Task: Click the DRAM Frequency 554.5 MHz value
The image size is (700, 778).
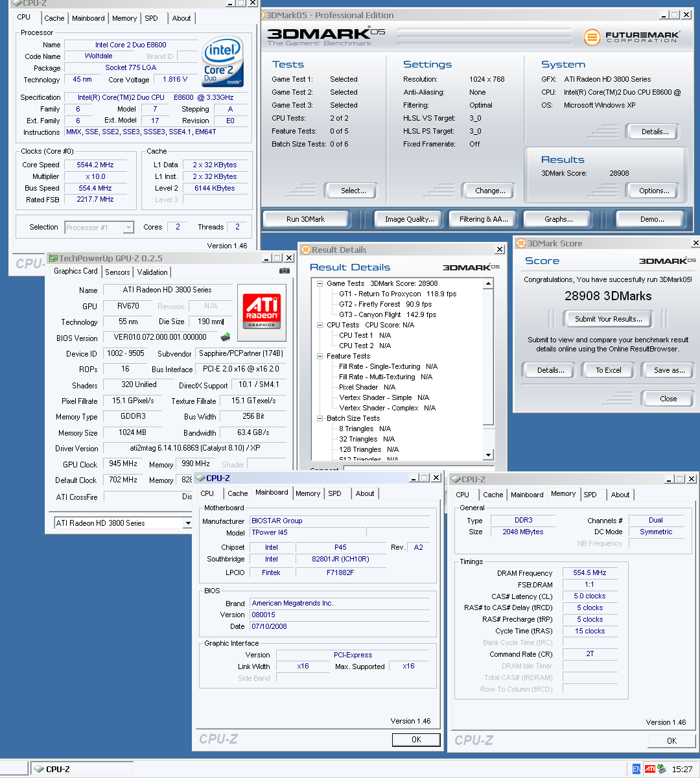Action: coord(590,572)
